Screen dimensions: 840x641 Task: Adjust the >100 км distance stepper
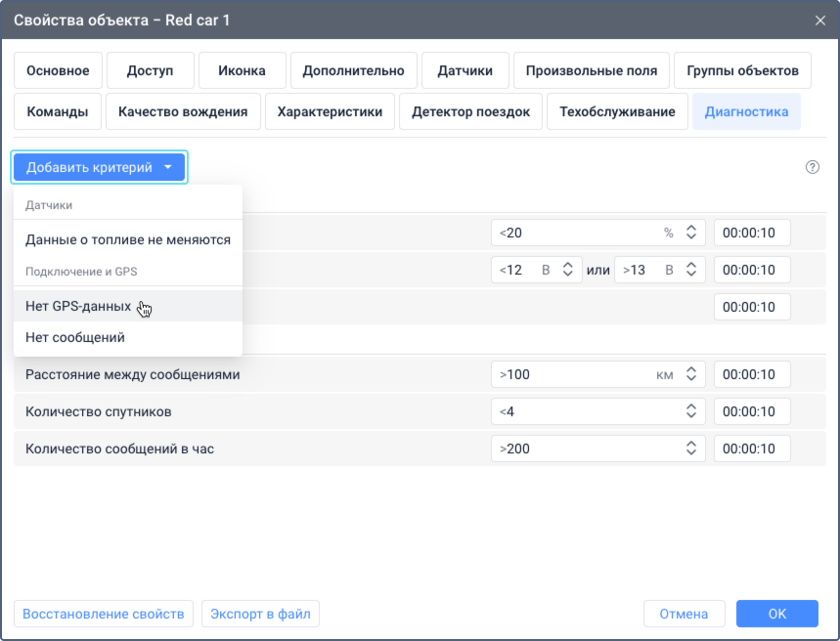[691, 374]
